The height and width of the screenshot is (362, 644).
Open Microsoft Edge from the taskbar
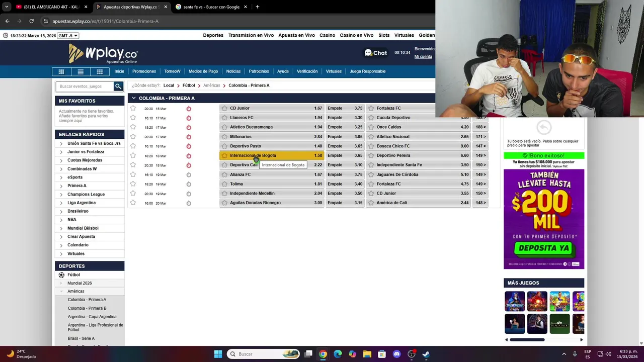pos(338,354)
